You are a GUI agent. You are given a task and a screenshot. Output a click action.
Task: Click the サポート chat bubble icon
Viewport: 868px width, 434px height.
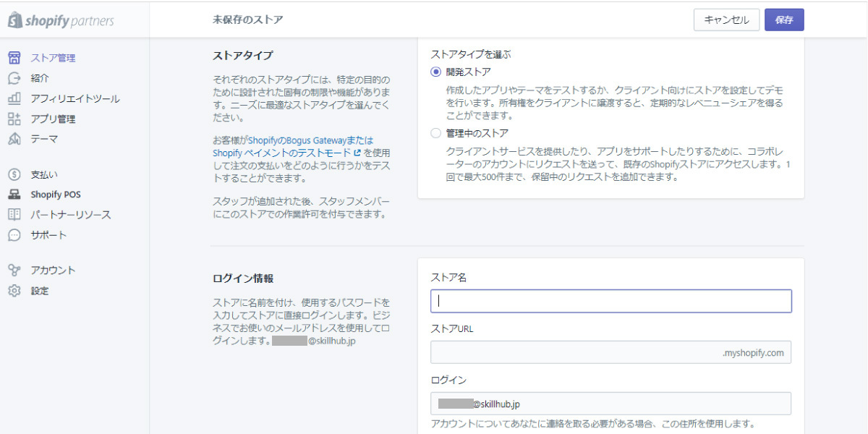tap(14, 235)
